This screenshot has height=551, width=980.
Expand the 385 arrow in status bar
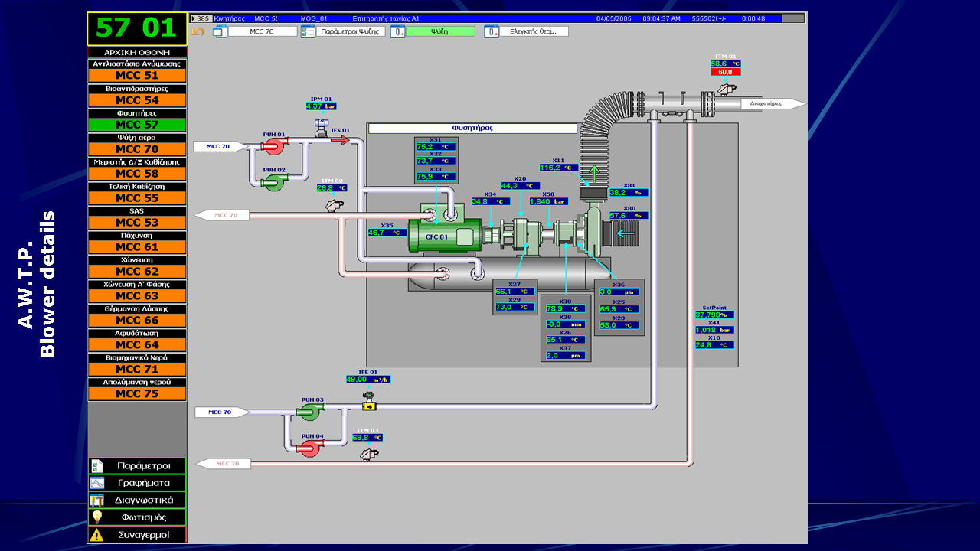coord(194,18)
